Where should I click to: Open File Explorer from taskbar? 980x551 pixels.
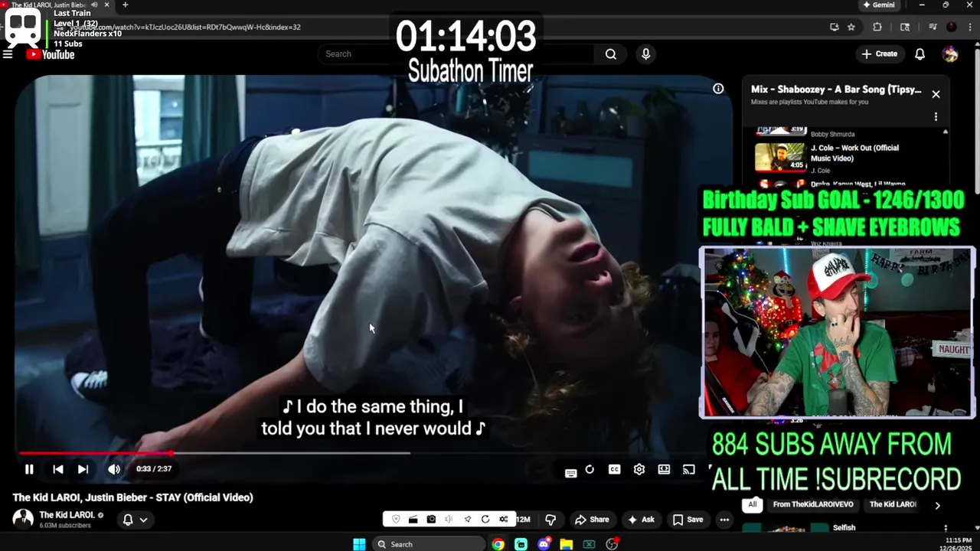(567, 544)
